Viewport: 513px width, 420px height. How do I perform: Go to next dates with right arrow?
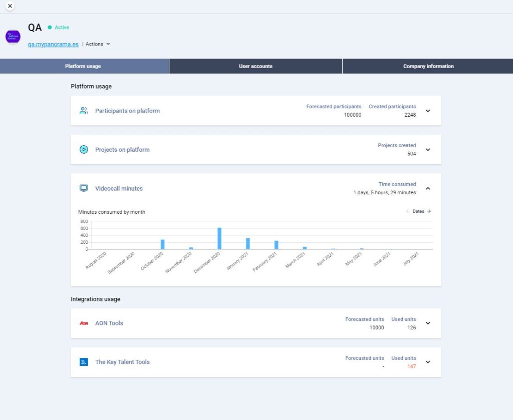(x=429, y=211)
